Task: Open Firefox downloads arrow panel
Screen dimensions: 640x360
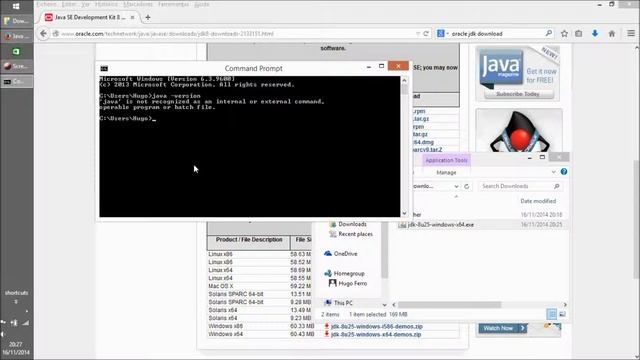Action: pyautogui.click(x=595, y=33)
